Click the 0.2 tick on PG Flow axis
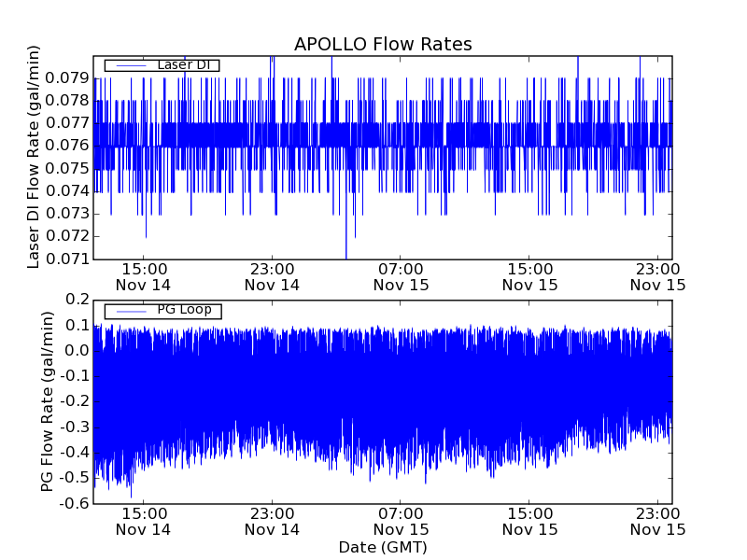The width and height of the screenshot is (747, 560). [78, 300]
